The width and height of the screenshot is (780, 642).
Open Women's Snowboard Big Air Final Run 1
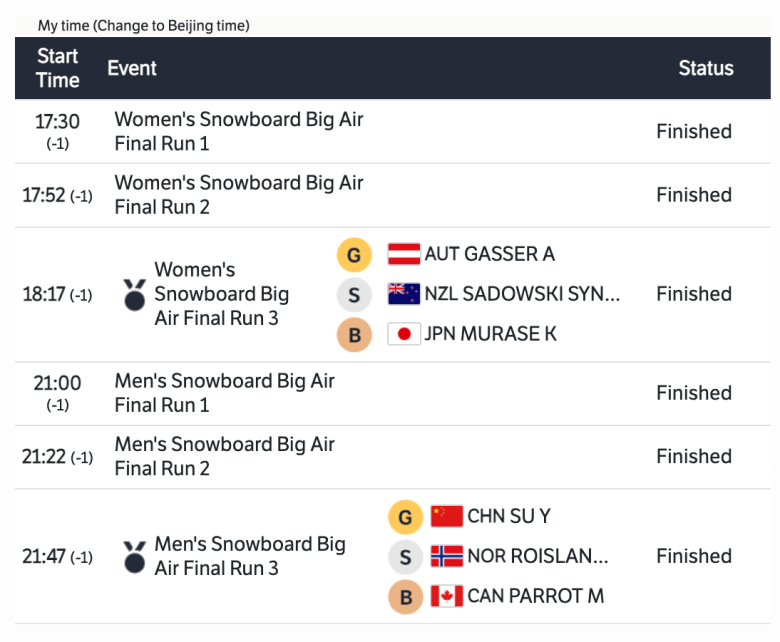point(239,131)
